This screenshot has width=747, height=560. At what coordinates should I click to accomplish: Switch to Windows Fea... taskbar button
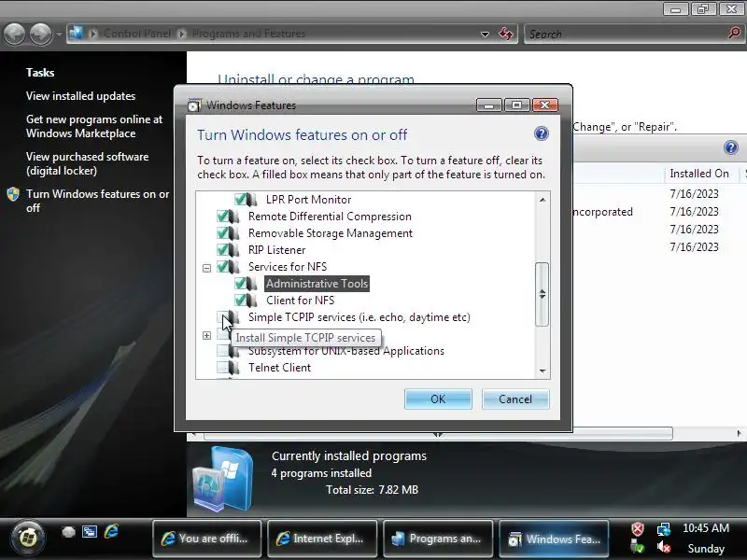[x=554, y=539]
